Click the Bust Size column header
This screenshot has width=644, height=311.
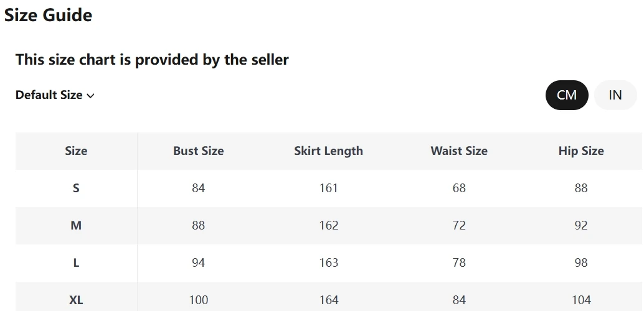(x=198, y=151)
